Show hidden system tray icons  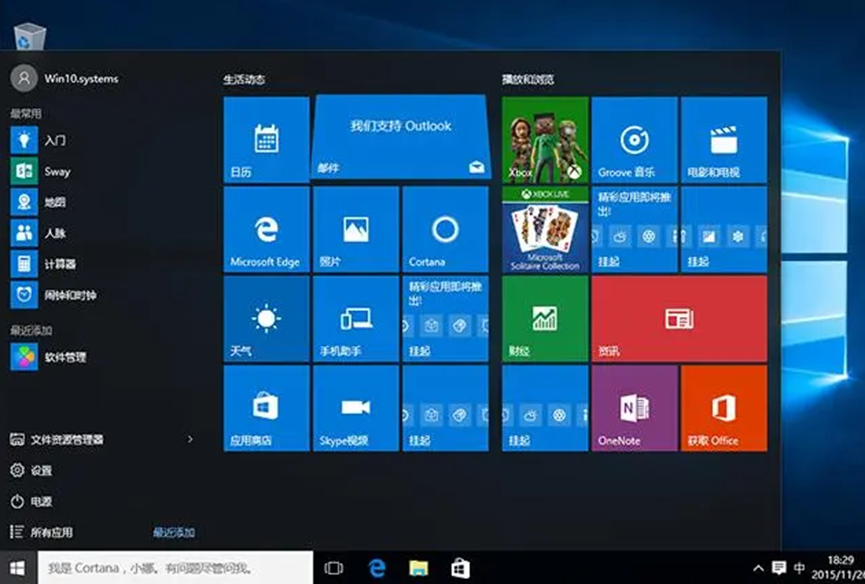(759, 568)
